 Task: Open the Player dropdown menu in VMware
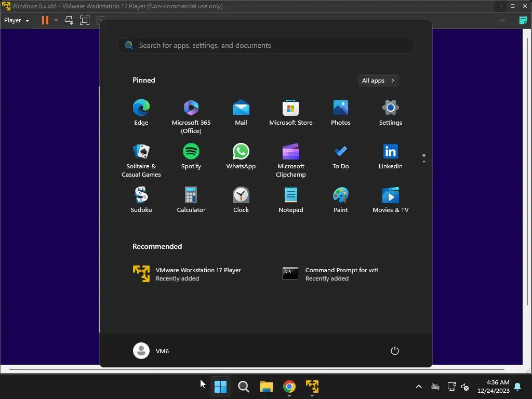[16, 20]
